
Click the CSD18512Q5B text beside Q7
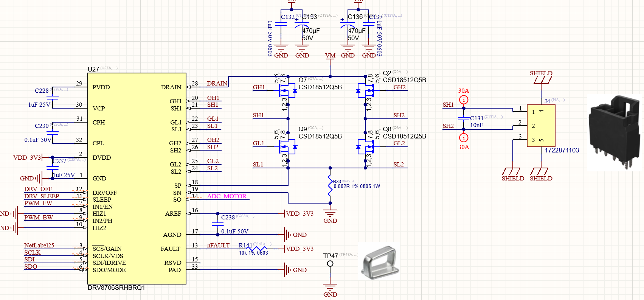pos(320,87)
